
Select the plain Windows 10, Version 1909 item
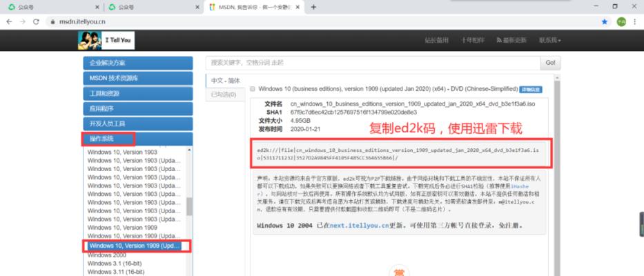[x=122, y=227]
